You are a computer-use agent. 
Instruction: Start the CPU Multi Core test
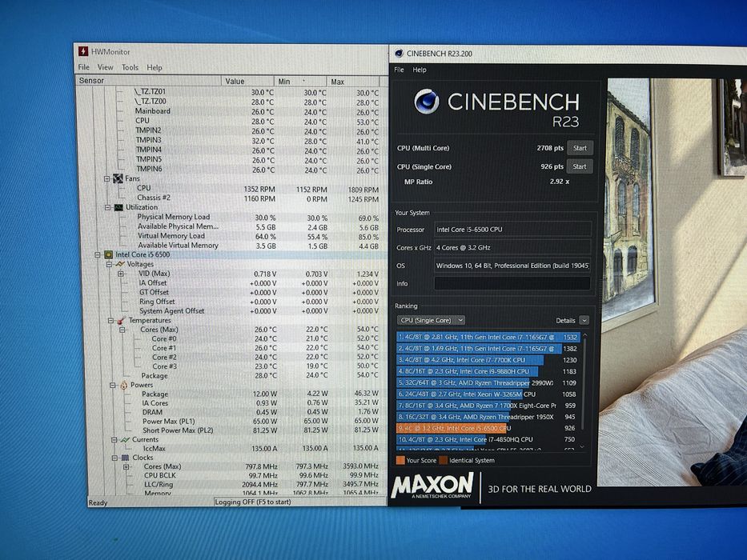point(580,148)
